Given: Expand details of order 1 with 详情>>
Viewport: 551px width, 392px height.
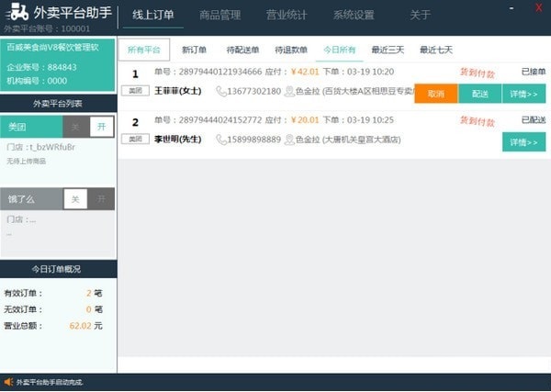Looking at the screenshot, I should pos(523,94).
